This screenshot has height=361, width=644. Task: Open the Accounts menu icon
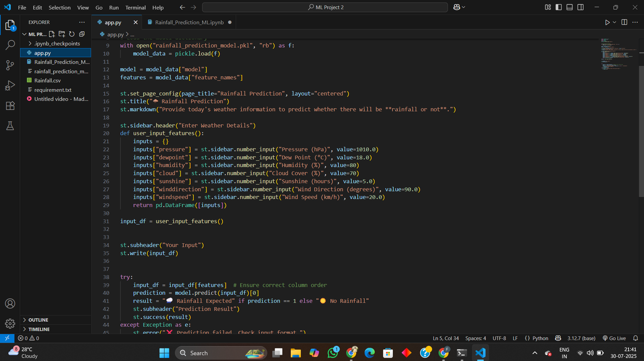coord(10,304)
